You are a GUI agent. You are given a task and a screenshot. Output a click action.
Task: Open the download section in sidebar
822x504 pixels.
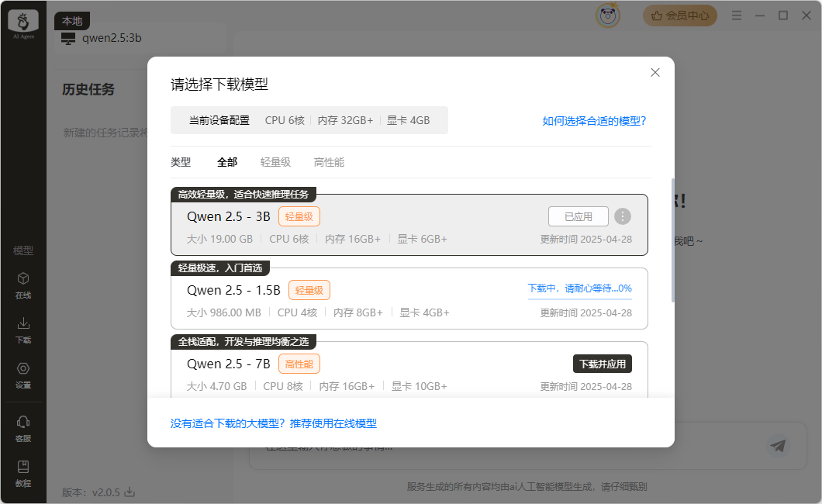tap(23, 330)
